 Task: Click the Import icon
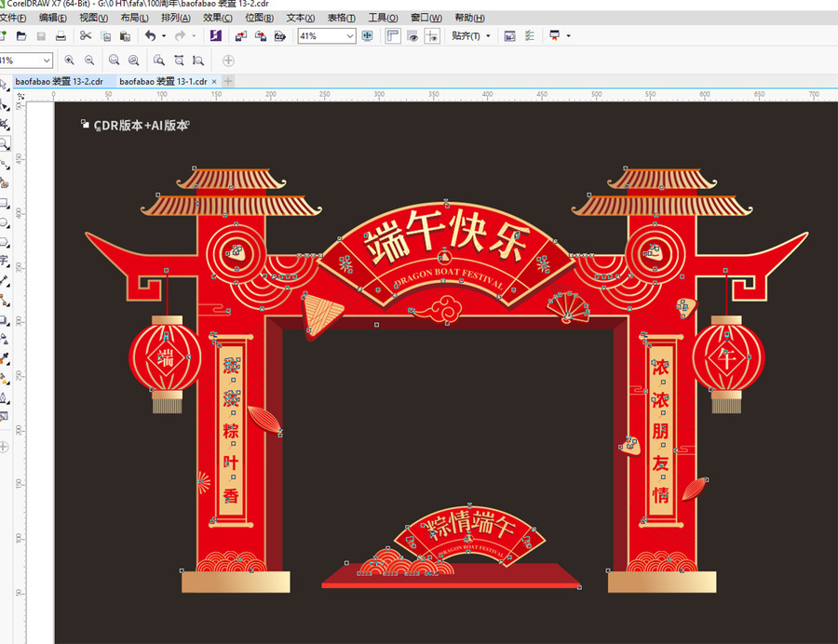click(x=241, y=36)
